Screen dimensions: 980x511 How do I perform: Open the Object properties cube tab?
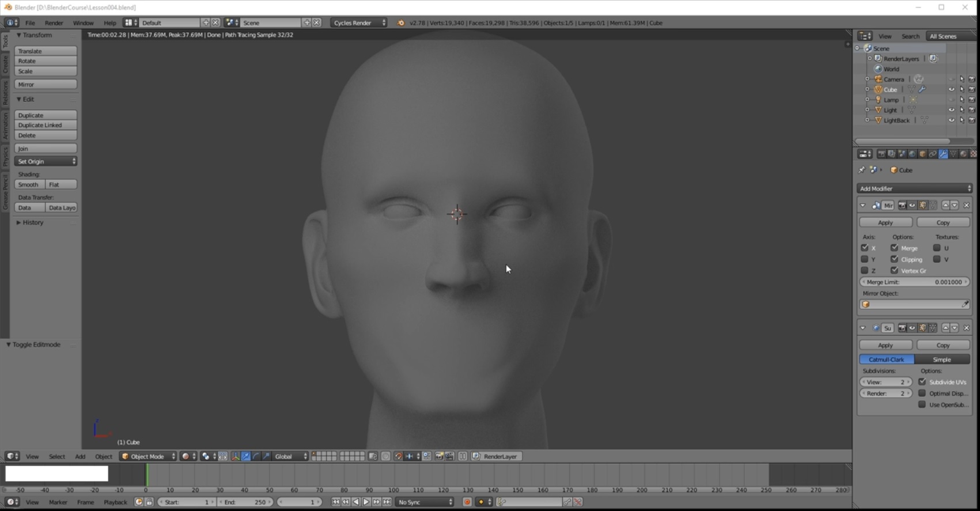(x=922, y=154)
